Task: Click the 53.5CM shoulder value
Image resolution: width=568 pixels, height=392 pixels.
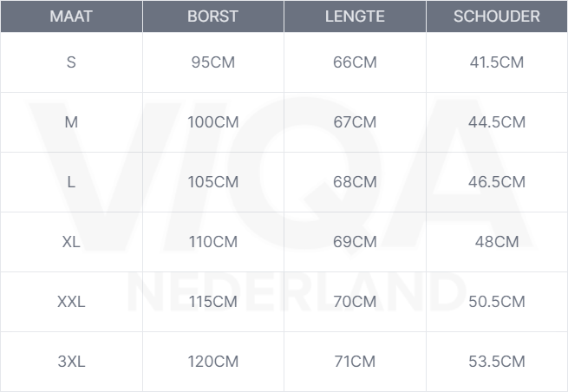Action: coord(496,362)
